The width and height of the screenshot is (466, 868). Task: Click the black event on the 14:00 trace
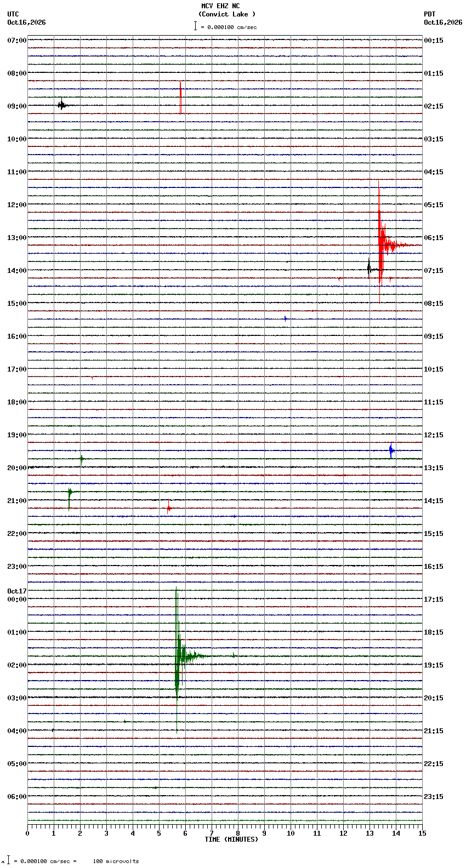coord(370,269)
